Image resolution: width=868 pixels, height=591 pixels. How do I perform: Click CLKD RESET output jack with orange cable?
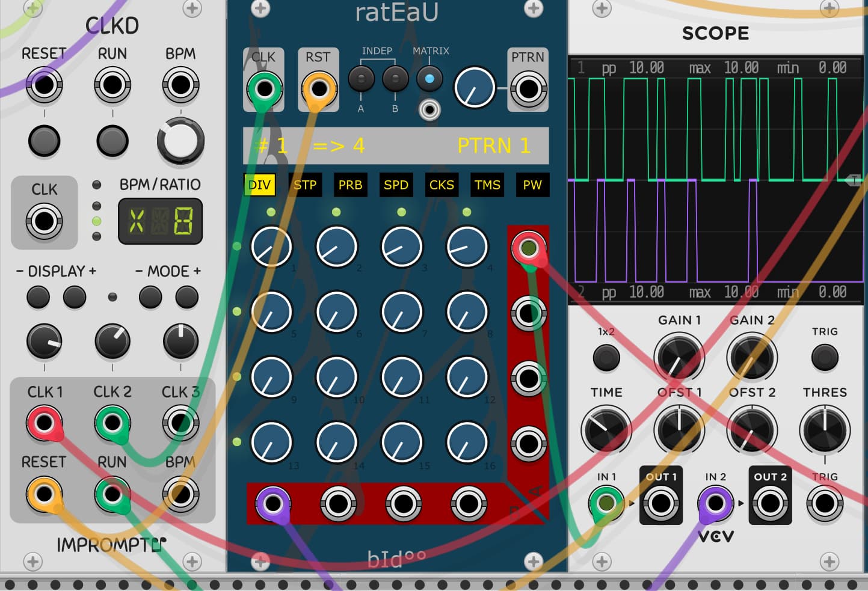coord(44,494)
